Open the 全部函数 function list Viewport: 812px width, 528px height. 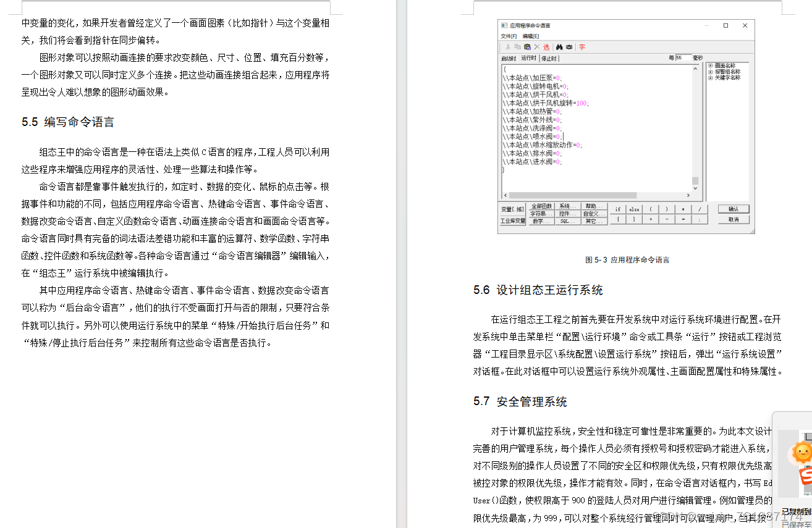541,206
